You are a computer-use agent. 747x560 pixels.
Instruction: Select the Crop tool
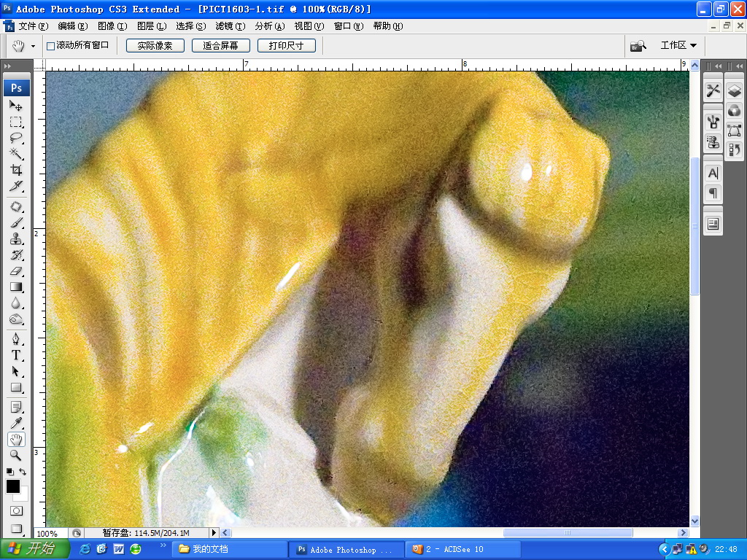(16, 170)
